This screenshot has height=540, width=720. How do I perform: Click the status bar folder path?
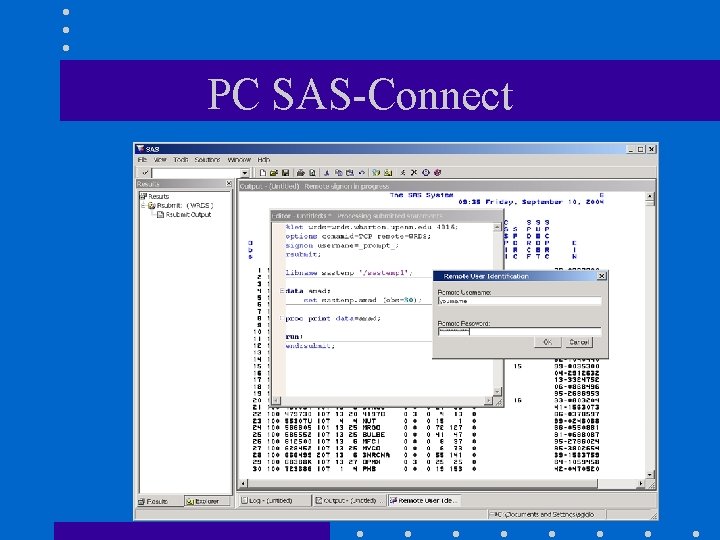pos(546,515)
